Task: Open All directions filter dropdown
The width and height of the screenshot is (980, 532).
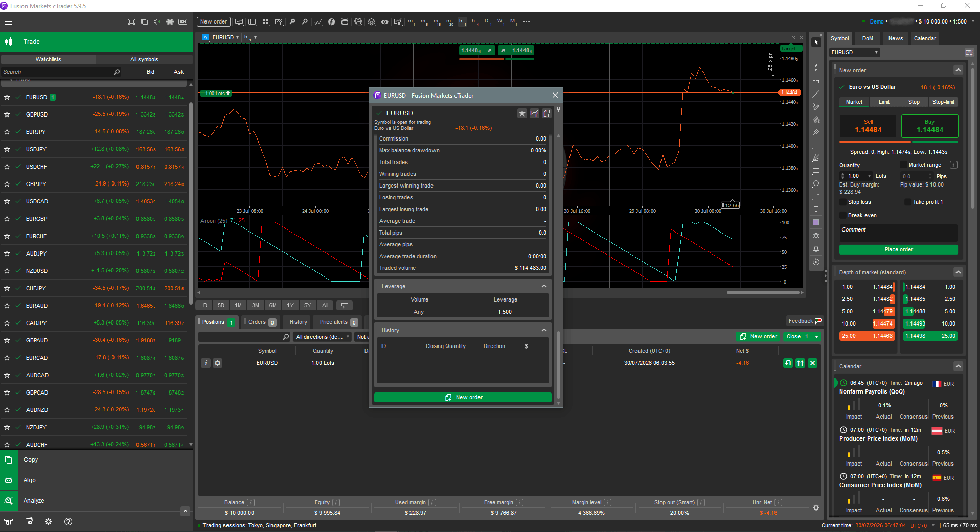Action: tap(322, 337)
